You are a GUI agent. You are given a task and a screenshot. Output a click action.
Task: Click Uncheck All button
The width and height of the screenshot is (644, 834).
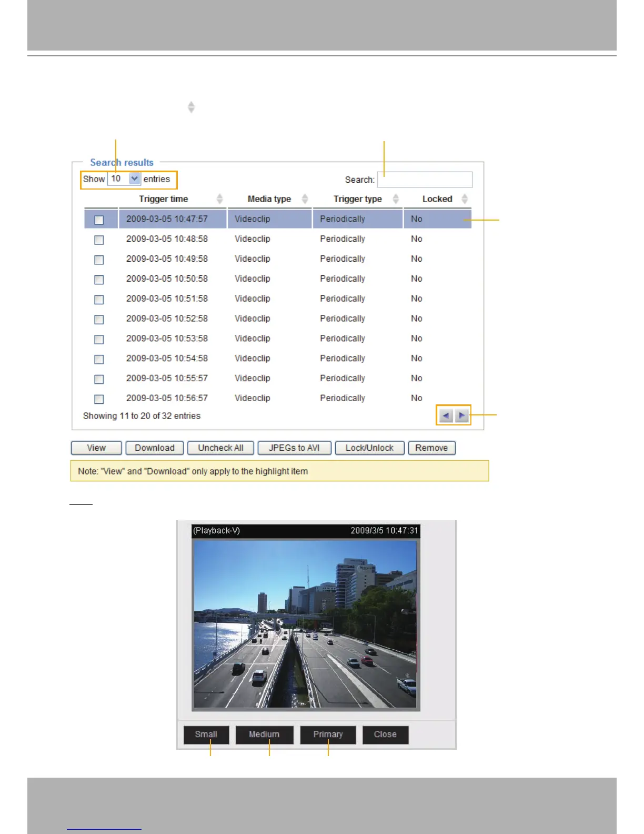(220, 448)
